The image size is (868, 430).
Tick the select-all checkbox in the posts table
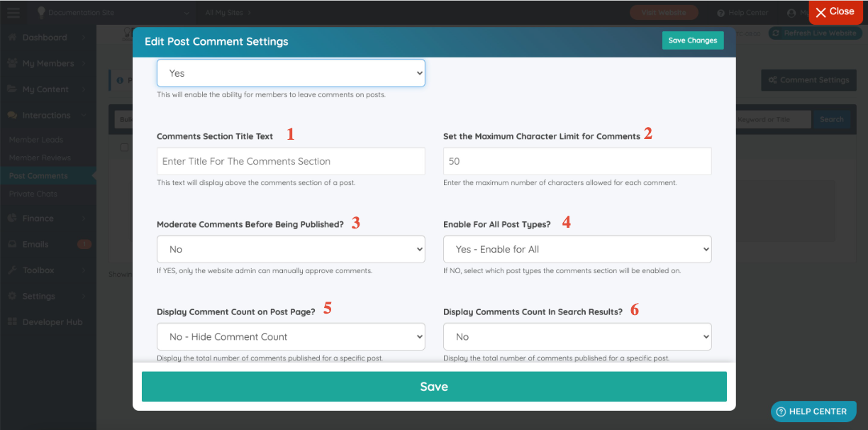tap(125, 147)
